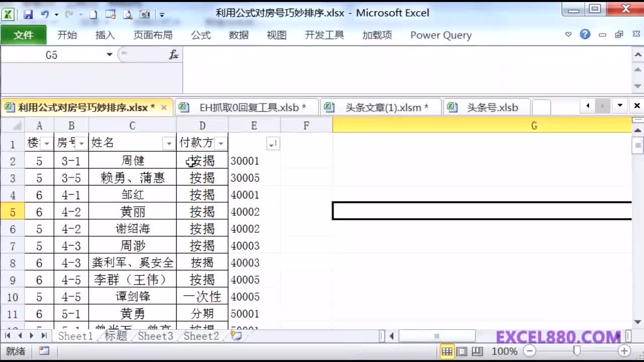The width and height of the screenshot is (644, 362).
Task: Open the Insert Function dialog via fx icon
Action: click(x=174, y=54)
